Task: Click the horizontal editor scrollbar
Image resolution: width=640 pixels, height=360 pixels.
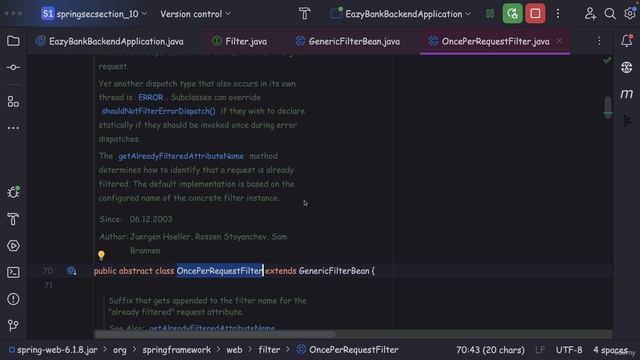Action: [215, 334]
